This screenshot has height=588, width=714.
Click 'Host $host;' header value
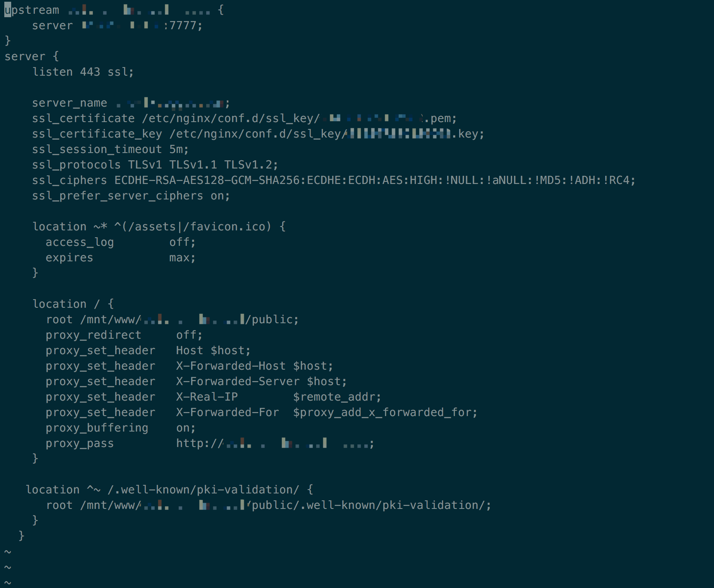213,350
